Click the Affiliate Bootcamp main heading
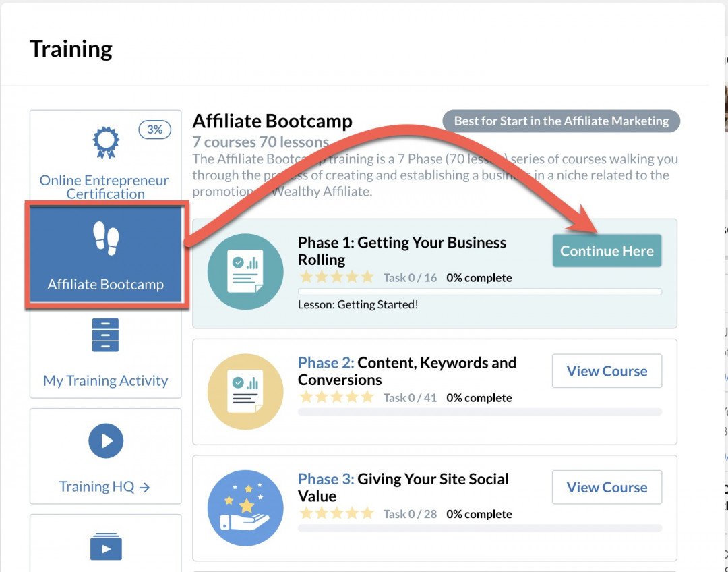Viewport: 728px width, 572px height. (272, 121)
